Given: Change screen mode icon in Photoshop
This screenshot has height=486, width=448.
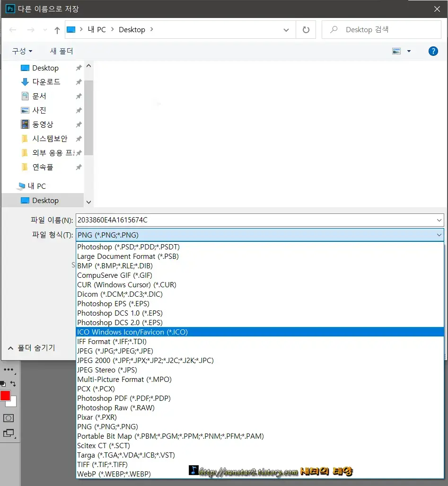Looking at the screenshot, I should 9,433.
